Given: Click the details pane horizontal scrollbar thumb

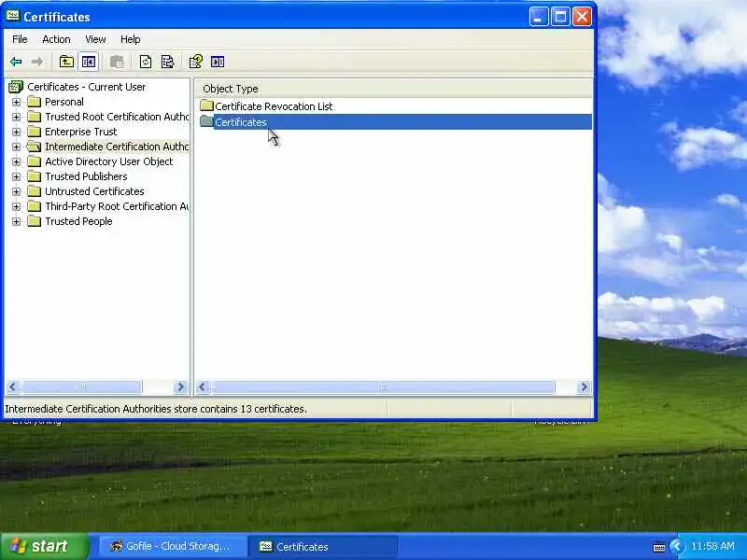Looking at the screenshot, I should pos(383,386).
